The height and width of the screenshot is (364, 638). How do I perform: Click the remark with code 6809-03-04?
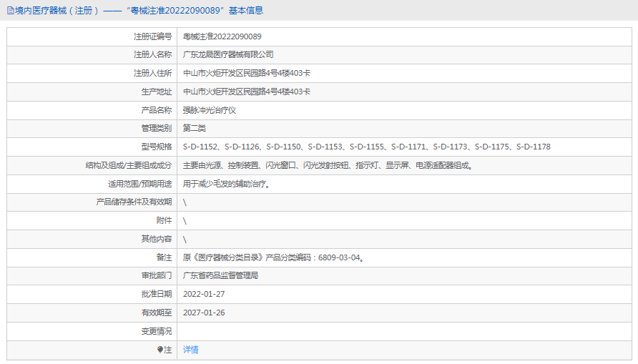pos(273,257)
